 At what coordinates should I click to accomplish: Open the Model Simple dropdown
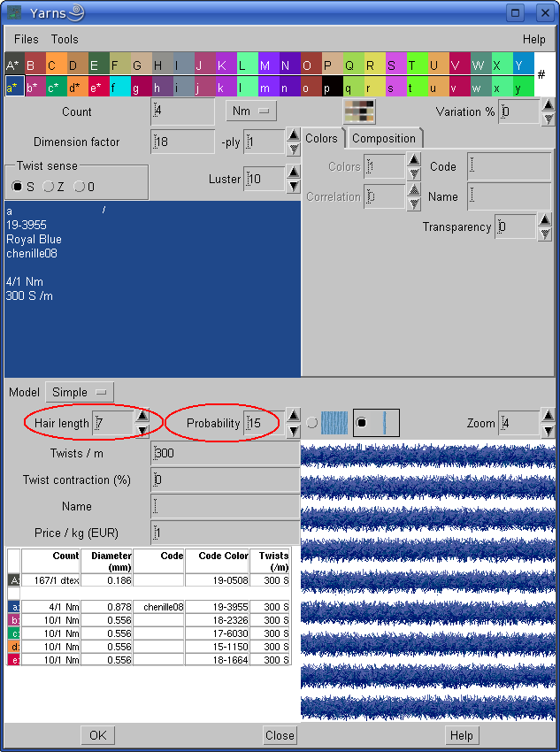(80, 392)
